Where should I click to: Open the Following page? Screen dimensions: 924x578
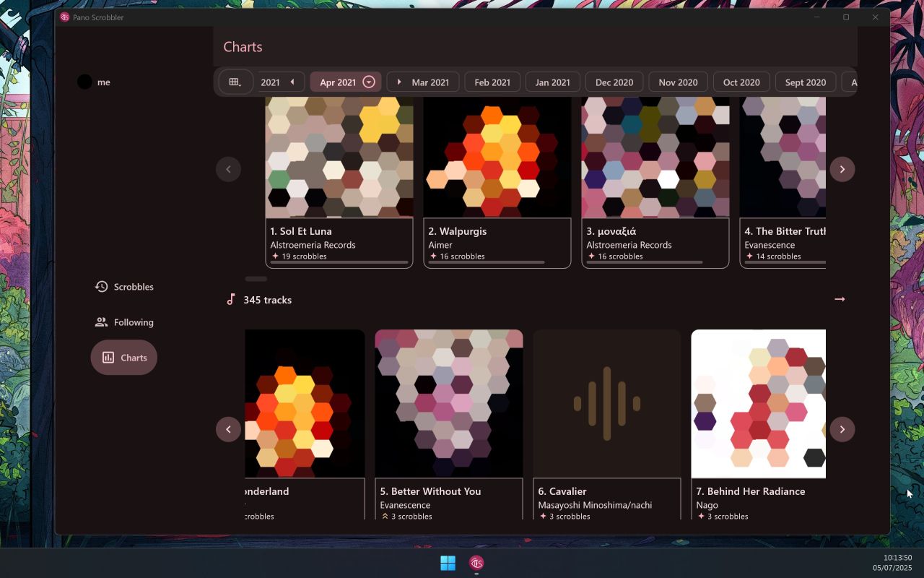[x=124, y=322]
